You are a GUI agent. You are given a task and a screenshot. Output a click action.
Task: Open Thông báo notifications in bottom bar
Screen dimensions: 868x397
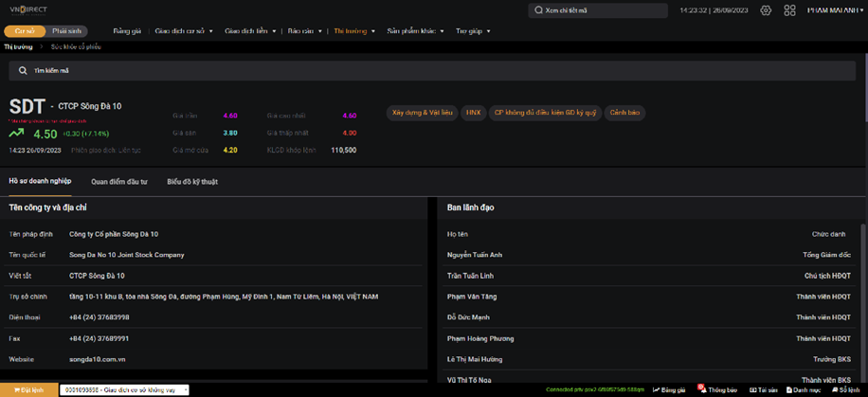coord(718,389)
